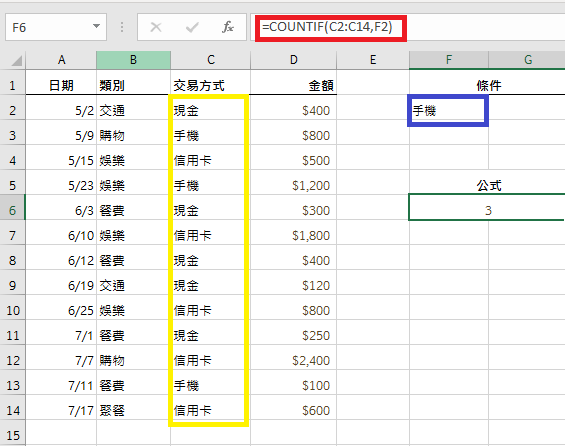Click the Cancel (X) formula bar icon
This screenshot has height=446, width=565.
[x=156, y=27]
